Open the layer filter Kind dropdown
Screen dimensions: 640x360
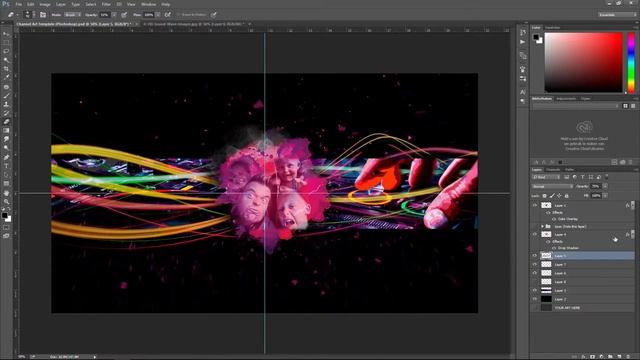click(546, 177)
